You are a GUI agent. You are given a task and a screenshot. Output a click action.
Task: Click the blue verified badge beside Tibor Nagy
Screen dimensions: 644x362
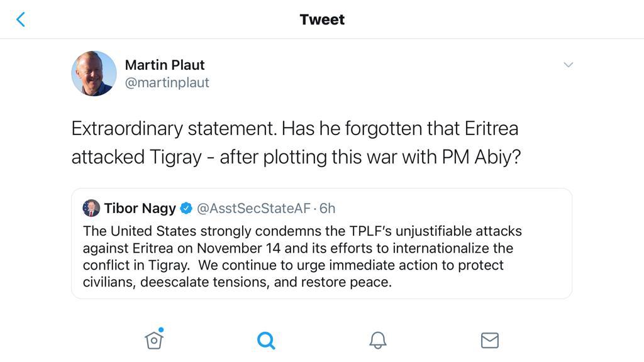click(x=186, y=208)
